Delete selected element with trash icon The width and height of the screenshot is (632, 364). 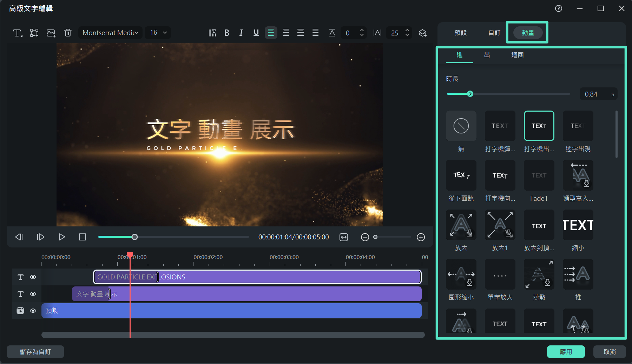pyautogui.click(x=68, y=33)
